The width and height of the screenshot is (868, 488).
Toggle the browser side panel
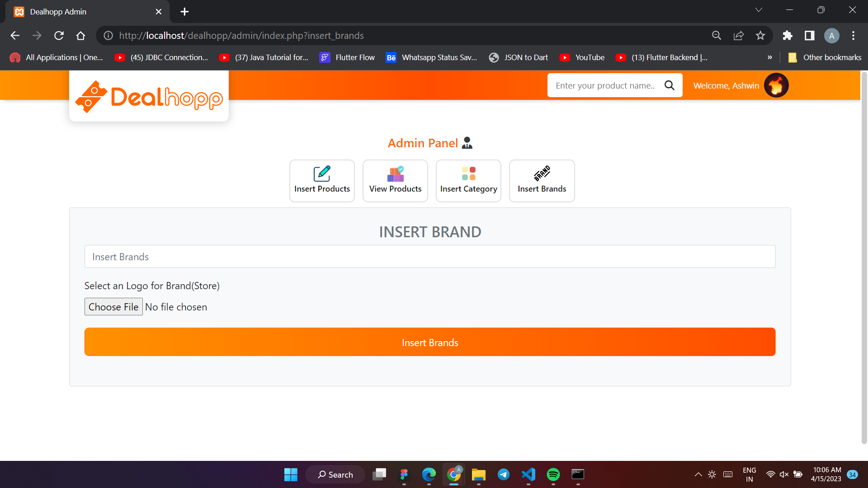point(809,36)
